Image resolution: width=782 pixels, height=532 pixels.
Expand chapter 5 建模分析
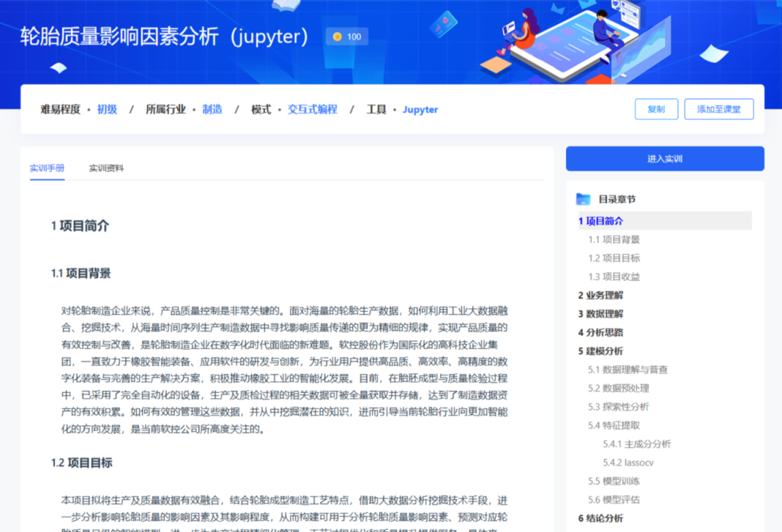tap(601, 351)
